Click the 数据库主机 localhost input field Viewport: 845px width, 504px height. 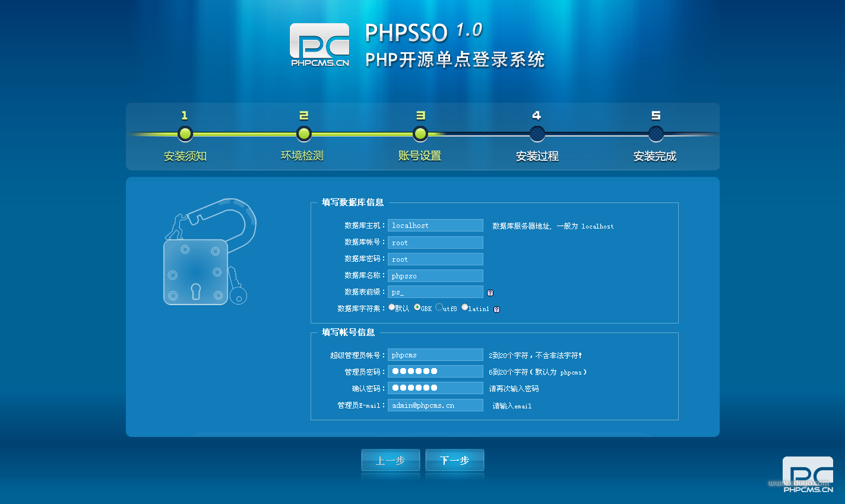pos(435,226)
